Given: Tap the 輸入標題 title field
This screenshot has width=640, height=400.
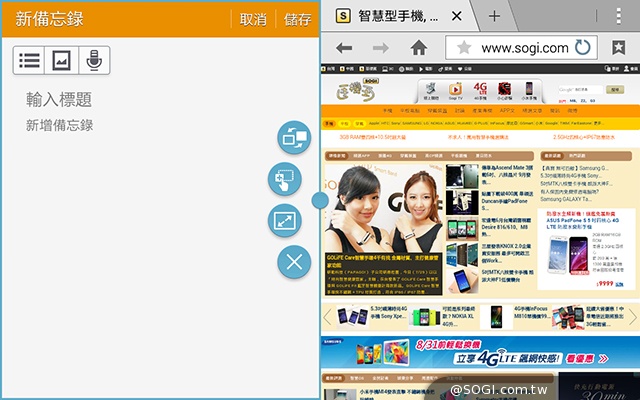Looking at the screenshot, I should [59, 100].
